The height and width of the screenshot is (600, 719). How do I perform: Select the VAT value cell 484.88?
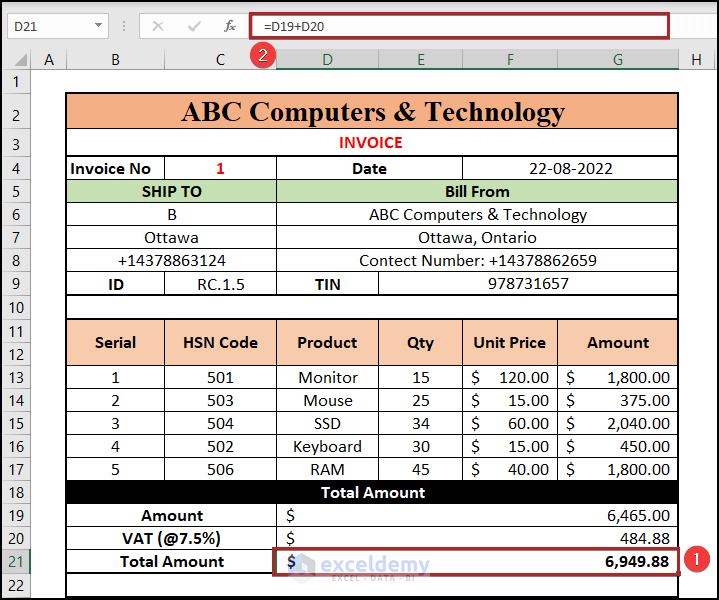tap(477, 539)
